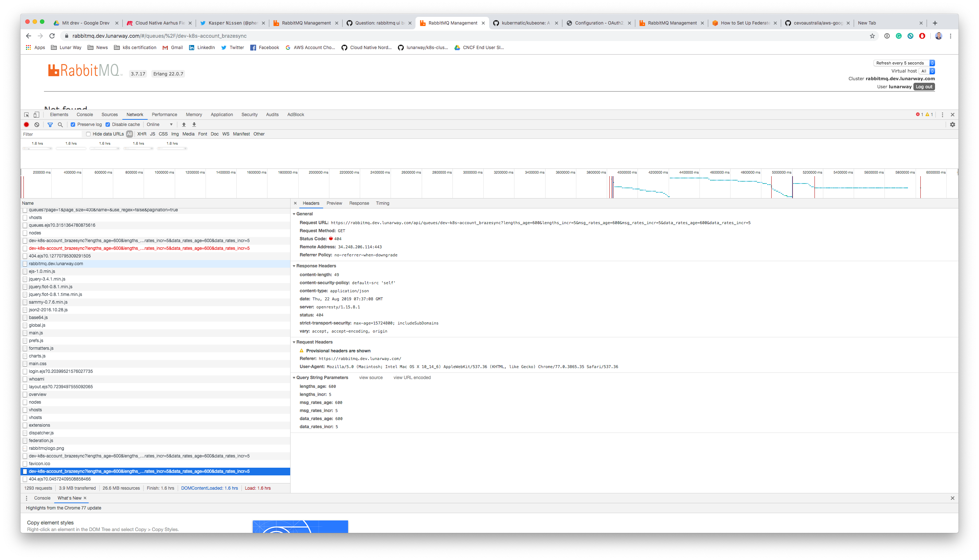Toggle Disable cache checkbox
The width and height of the screenshot is (979, 560).
(108, 125)
